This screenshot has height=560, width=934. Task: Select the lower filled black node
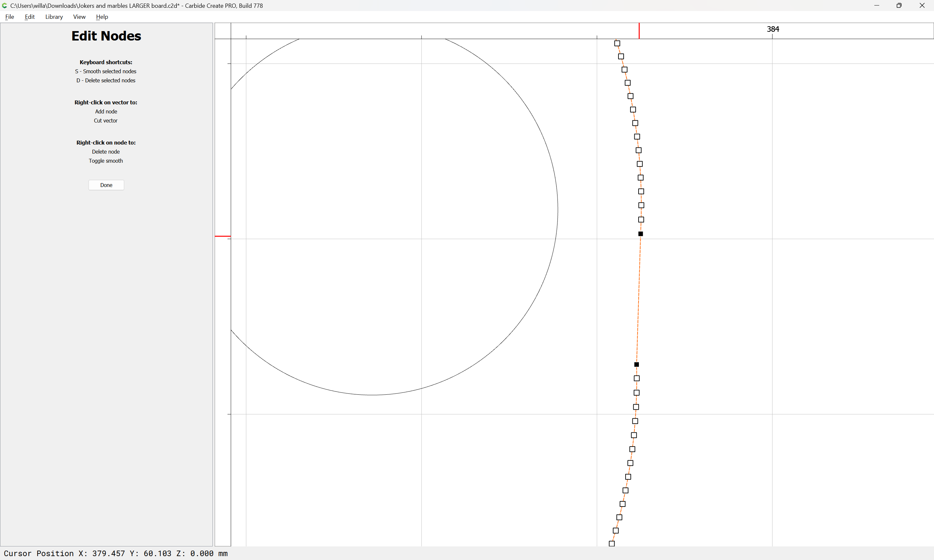pos(637,365)
